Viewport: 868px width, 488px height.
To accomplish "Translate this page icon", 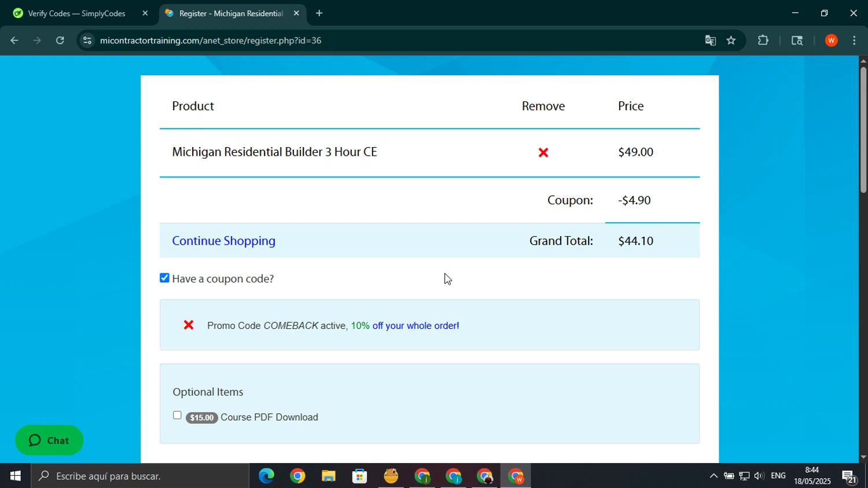I will [711, 41].
